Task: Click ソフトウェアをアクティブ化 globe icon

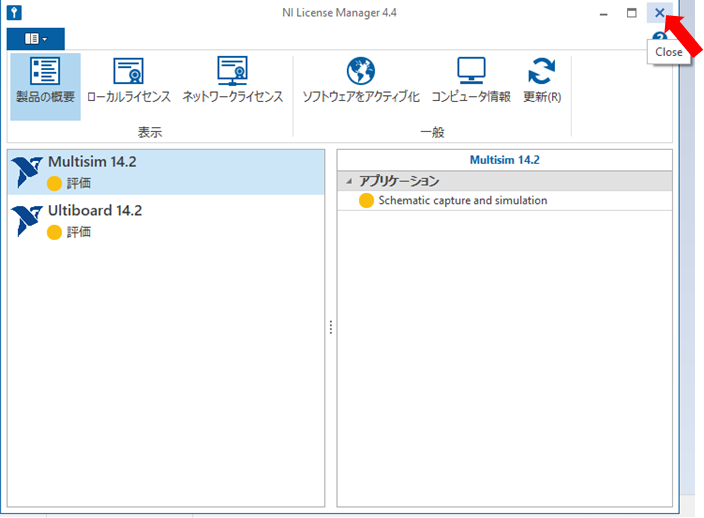Action: pos(361,71)
